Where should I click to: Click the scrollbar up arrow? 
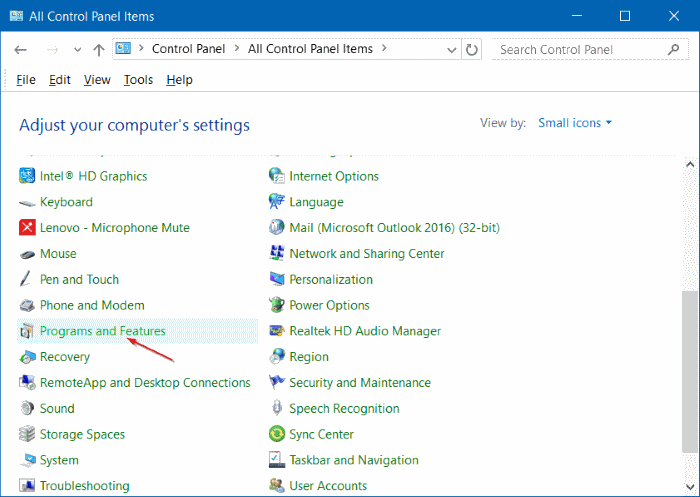click(x=690, y=164)
